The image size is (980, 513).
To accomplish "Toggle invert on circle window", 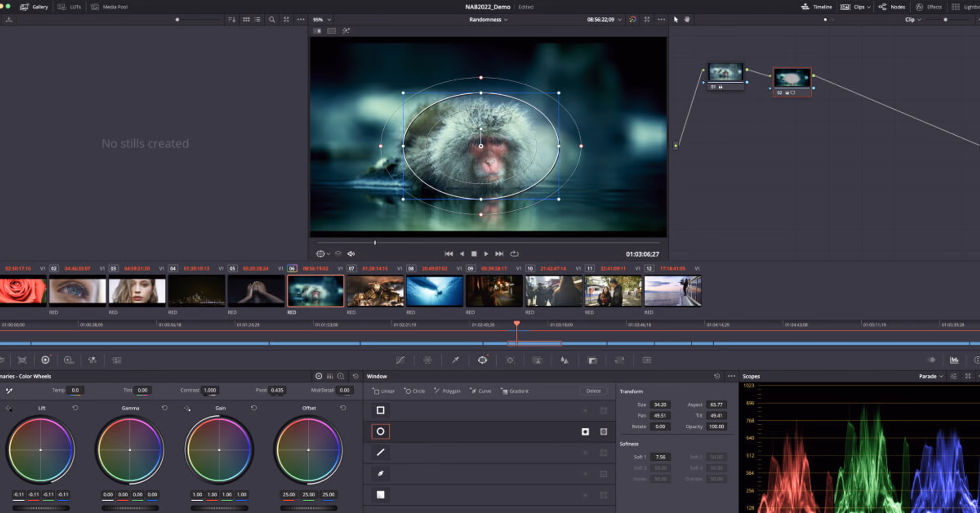I will coord(585,432).
